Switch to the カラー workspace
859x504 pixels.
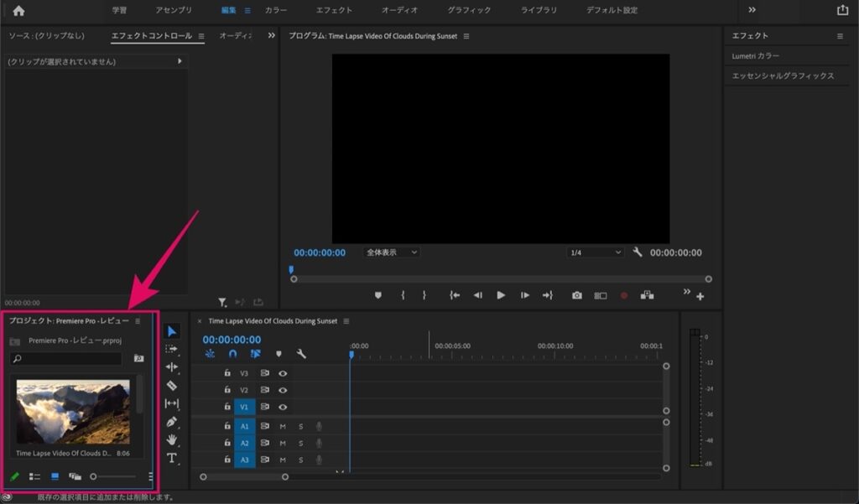point(275,10)
